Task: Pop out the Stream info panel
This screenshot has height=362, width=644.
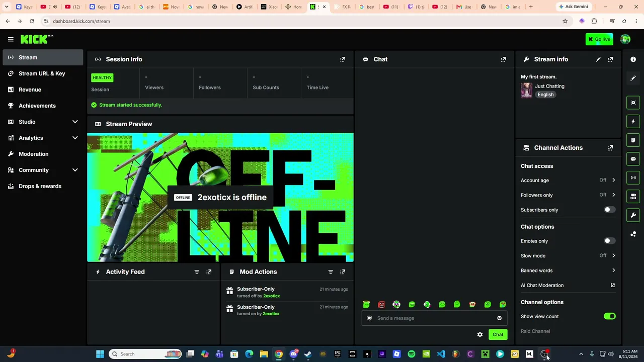Action: [610, 59]
